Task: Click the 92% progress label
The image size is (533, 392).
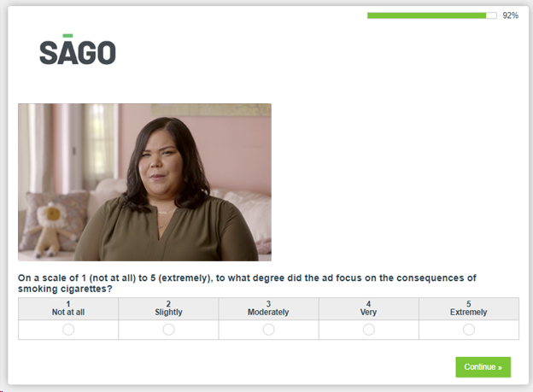Action: 510,15
